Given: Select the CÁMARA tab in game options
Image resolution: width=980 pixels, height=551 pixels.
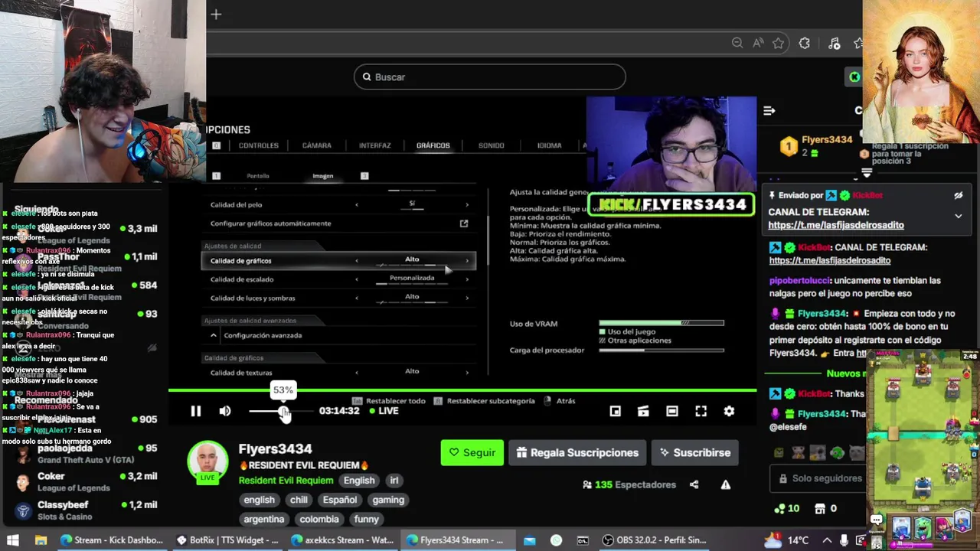Looking at the screenshot, I should pos(316,145).
